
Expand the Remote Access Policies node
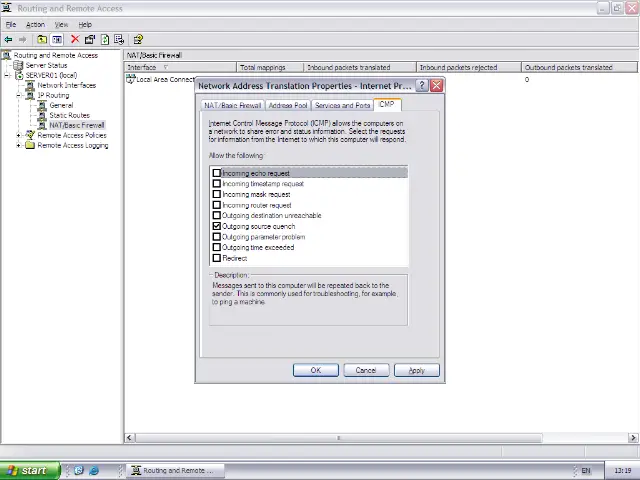[x=19, y=135]
